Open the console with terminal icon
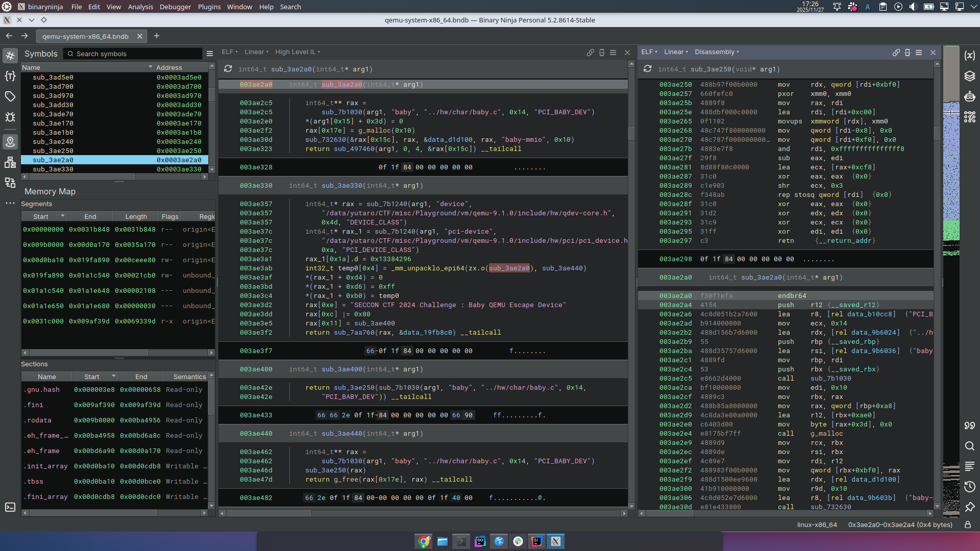Image resolution: width=980 pixels, height=551 pixels. click(x=10, y=508)
